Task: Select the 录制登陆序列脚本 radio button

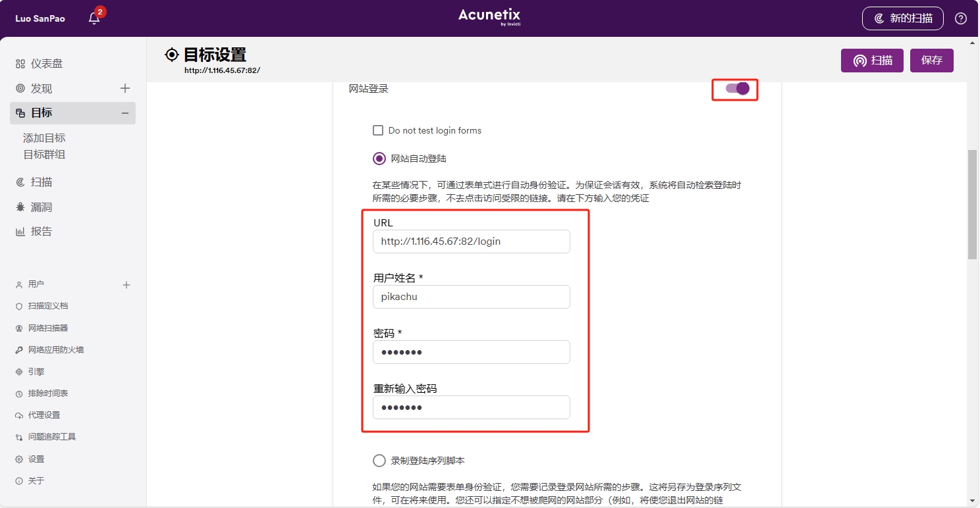Action: coord(379,461)
